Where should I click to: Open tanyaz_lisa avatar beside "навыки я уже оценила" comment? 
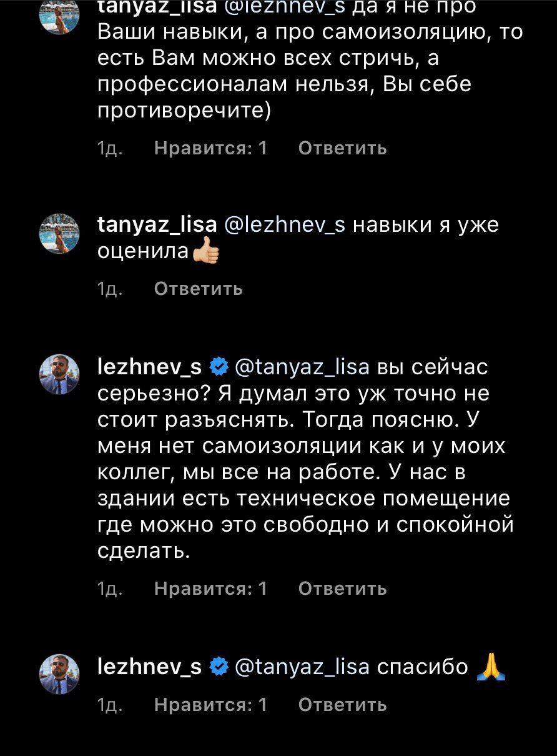point(60,234)
